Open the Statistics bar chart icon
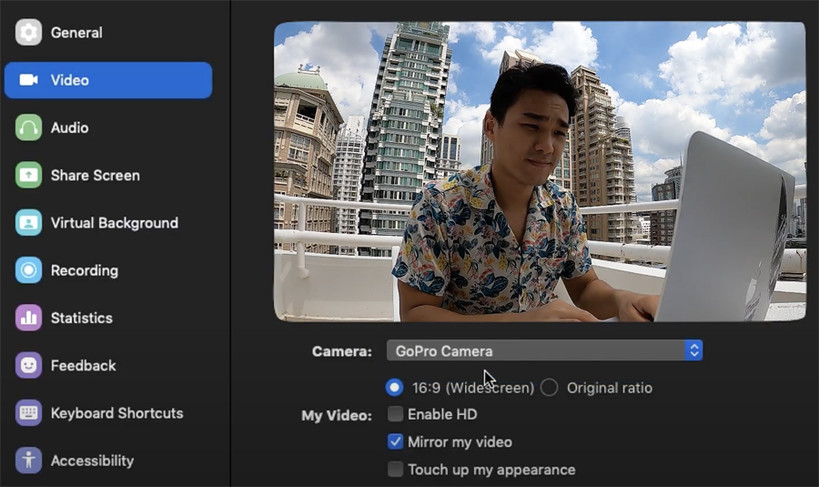Viewport: 819px width, 487px height. pyautogui.click(x=28, y=318)
